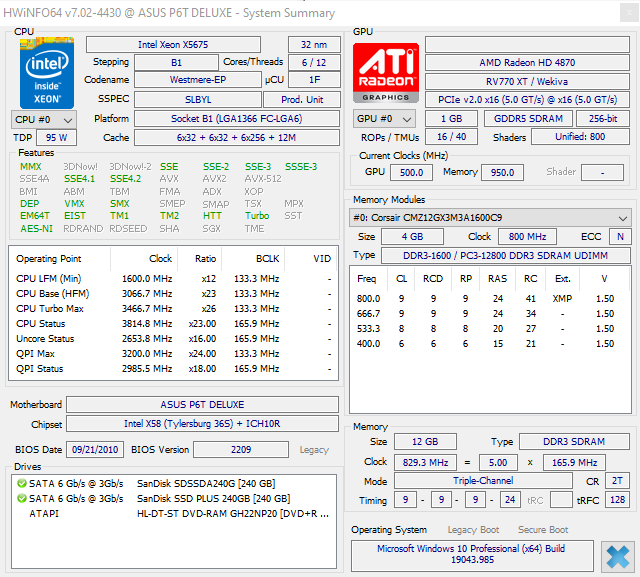Select the QPI Status row
Screen dimensions: 640x577
tap(173, 368)
